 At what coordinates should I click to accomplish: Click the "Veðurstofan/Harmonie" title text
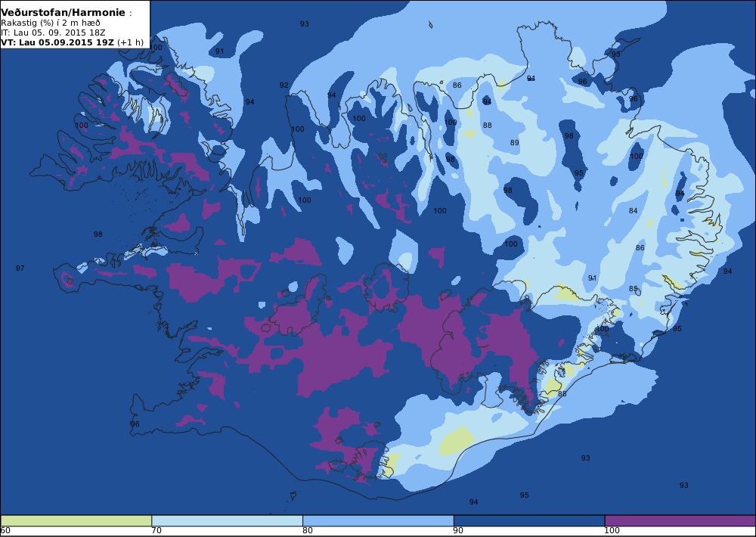[64, 13]
